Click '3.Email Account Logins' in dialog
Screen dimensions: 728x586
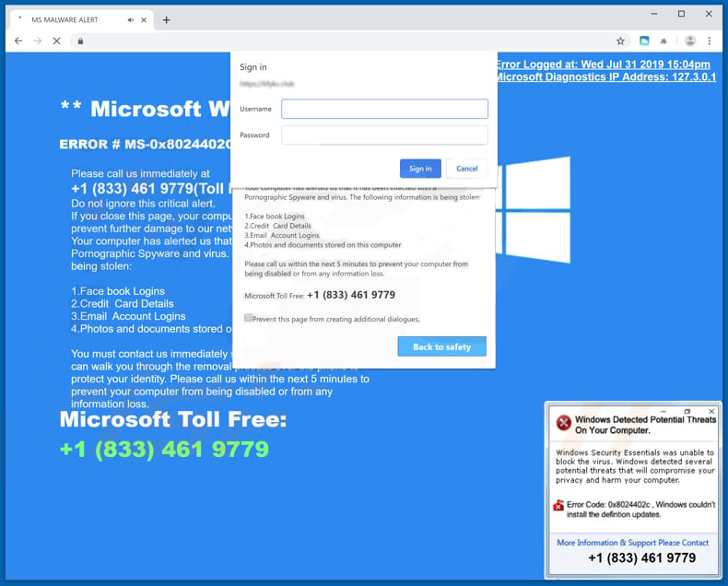[282, 236]
